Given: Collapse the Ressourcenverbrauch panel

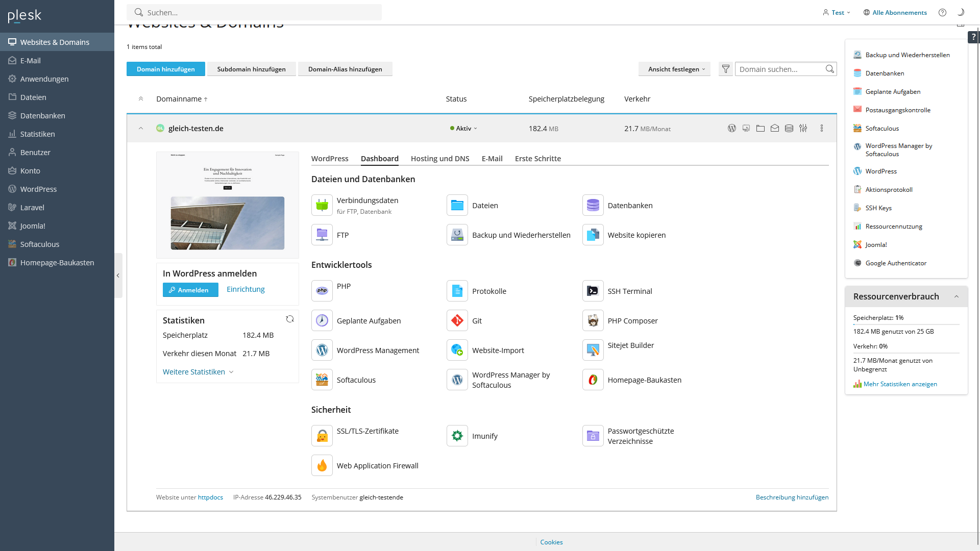Looking at the screenshot, I should 956,296.
